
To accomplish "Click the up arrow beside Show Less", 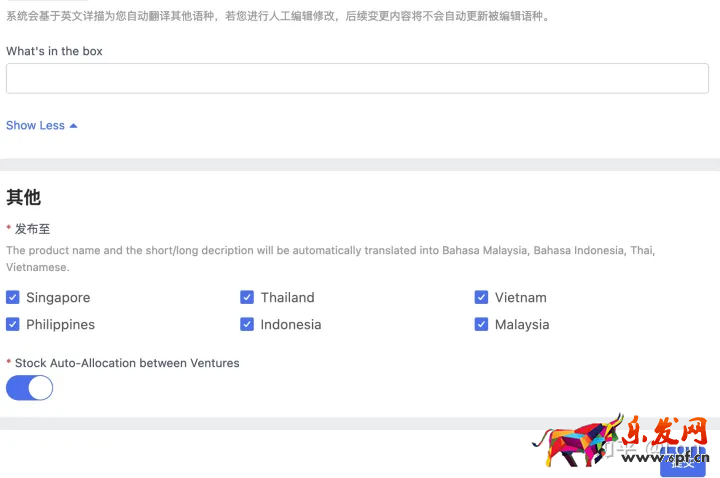I will point(74,126).
